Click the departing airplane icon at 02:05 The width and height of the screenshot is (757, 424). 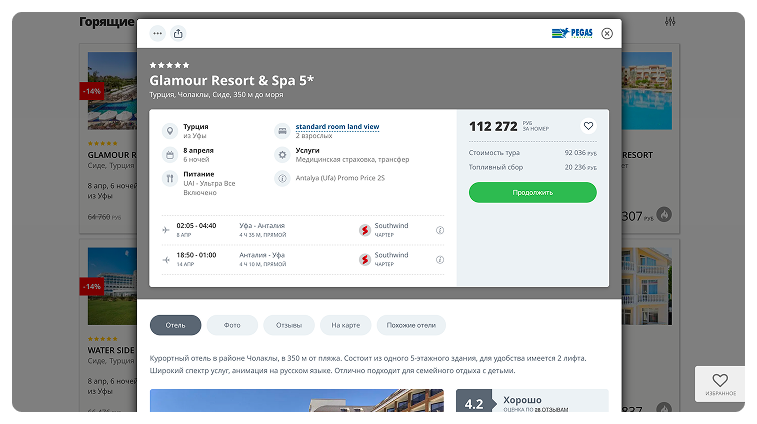click(166, 230)
